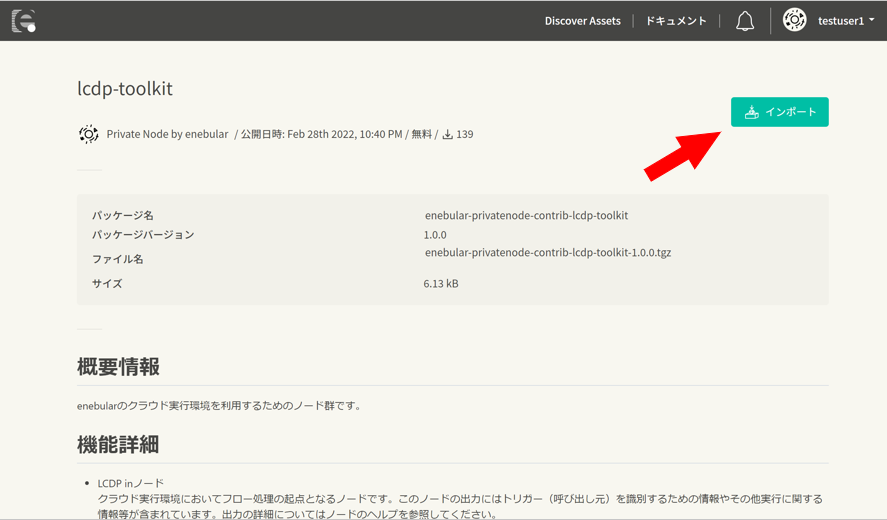Screen dimensions: 887x520
Task: Click the overview sentence about クラウド実行環境
Action: click(219, 406)
